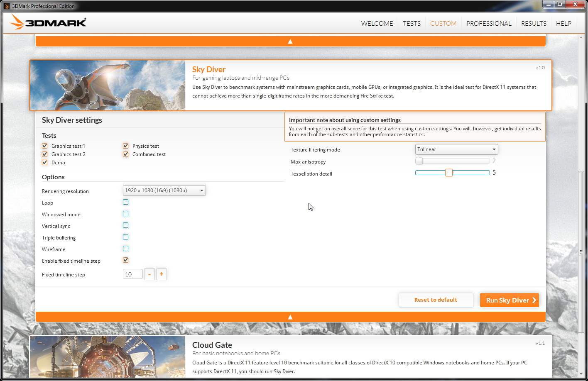Image resolution: width=588 pixels, height=381 pixels.
Task: Increase fixed timeline step with plus button
Action: pyautogui.click(x=162, y=274)
